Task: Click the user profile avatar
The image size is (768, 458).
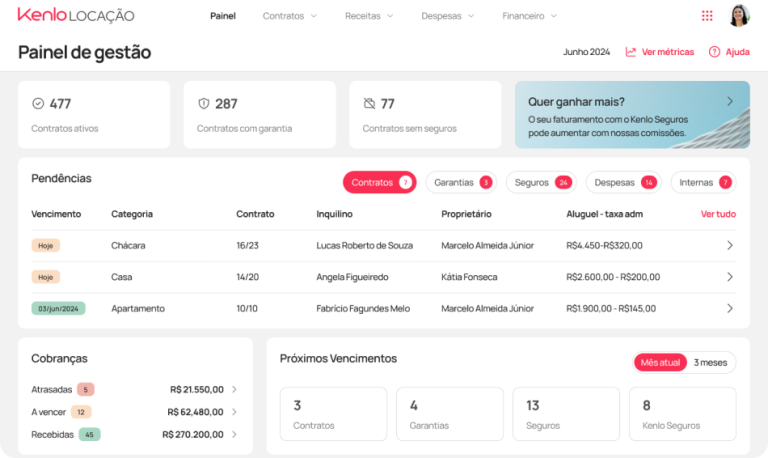Action: pos(739,16)
